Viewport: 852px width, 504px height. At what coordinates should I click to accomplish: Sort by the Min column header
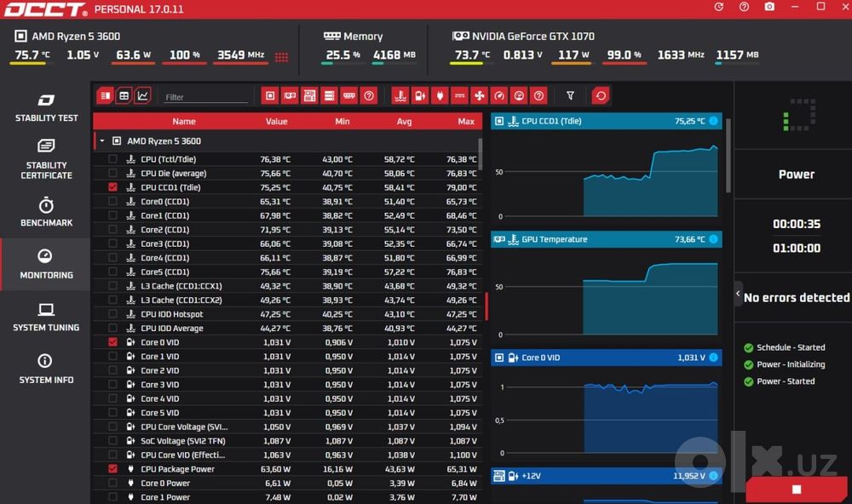tap(343, 122)
